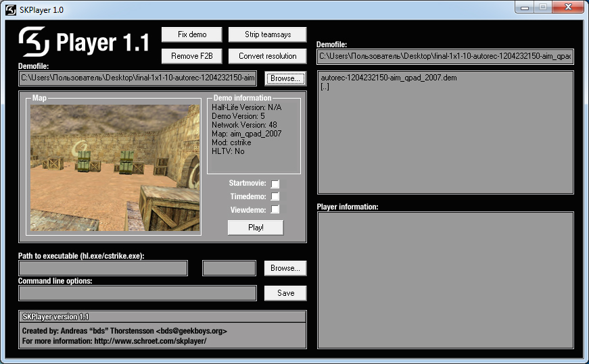Click the SKPlayer version 1.1 header

point(162,317)
